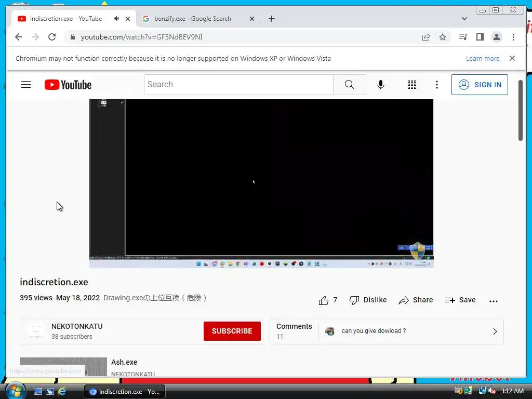Screen dimensions: 532x399
Task: Save the video to a playlist
Action: 460,300
